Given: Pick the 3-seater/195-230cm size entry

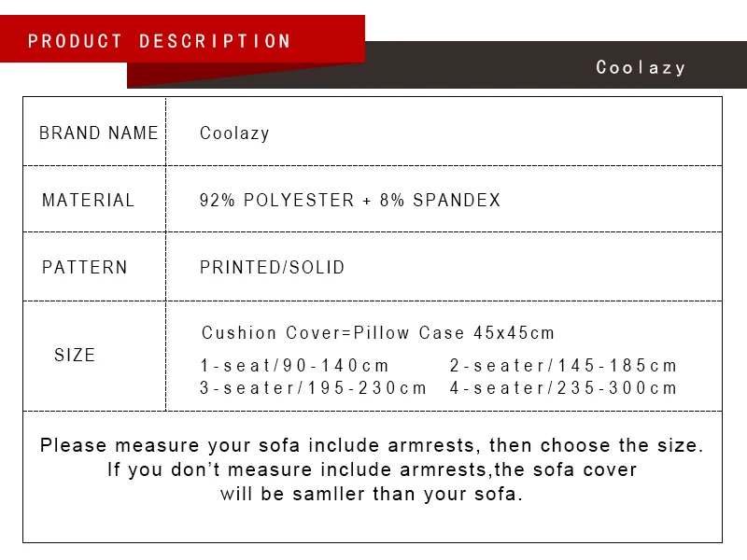Looking at the screenshot, I should click(x=314, y=388).
